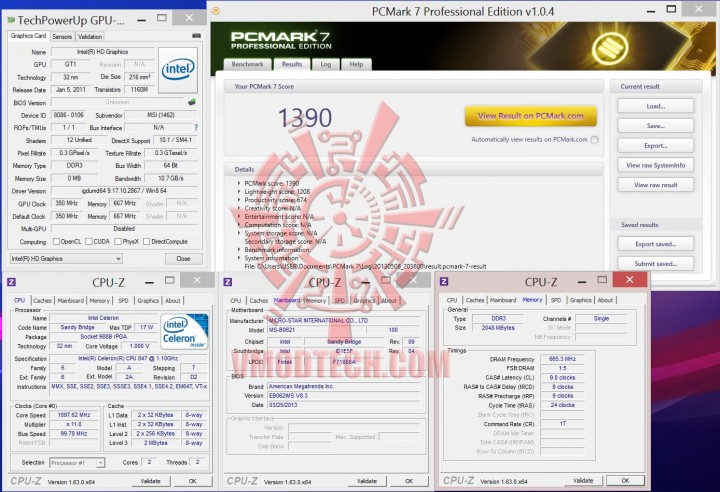
Task: Minimize the PCMark 7 window
Action: tap(651, 11)
